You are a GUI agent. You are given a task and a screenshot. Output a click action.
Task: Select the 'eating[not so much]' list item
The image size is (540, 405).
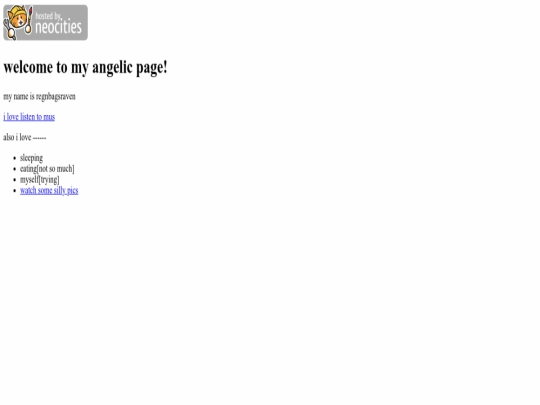point(47,169)
